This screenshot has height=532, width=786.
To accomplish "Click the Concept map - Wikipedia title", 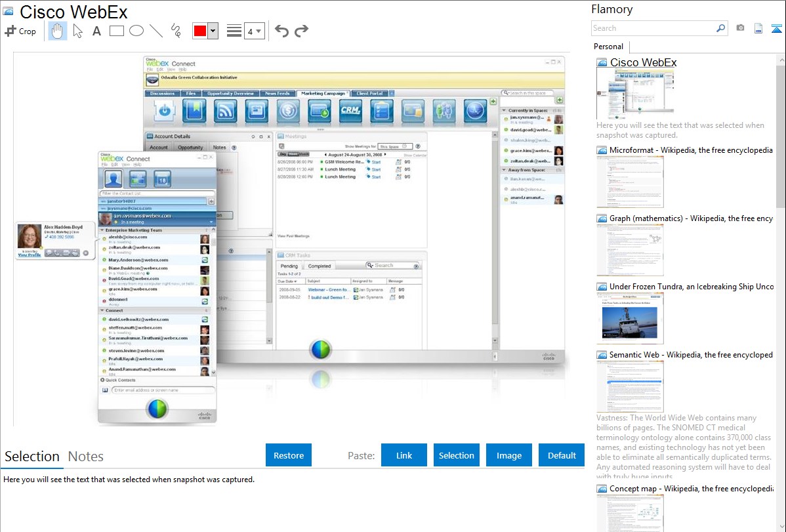I will (692, 488).
